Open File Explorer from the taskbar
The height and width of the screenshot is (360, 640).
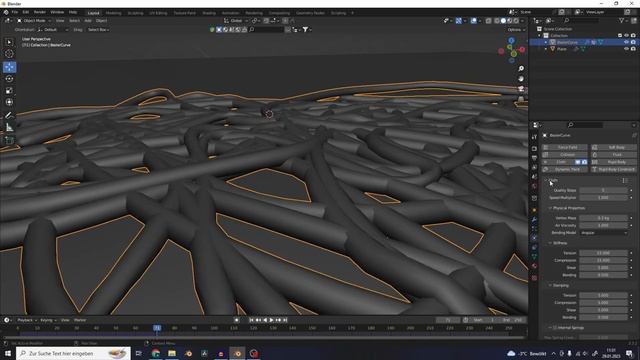(x=172, y=353)
